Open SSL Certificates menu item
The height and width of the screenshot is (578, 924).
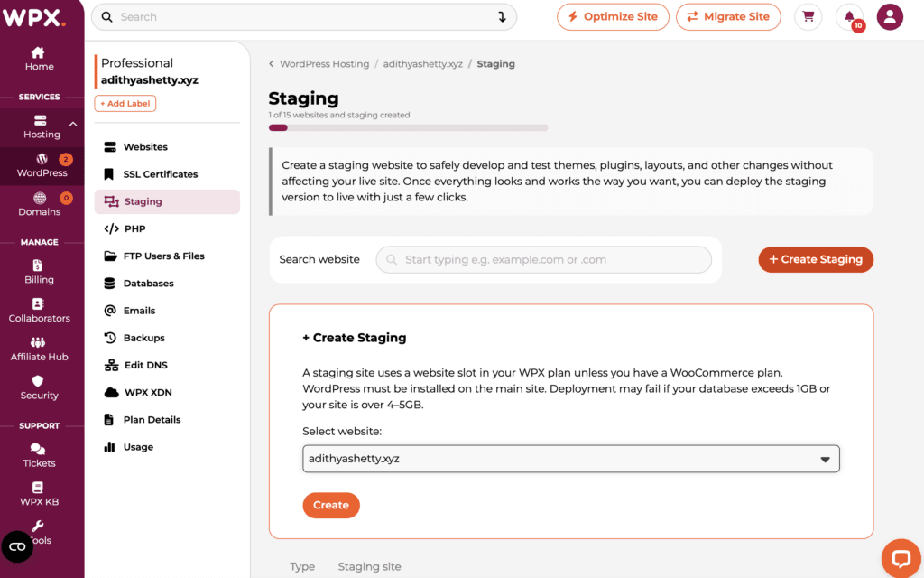[x=167, y=174]
